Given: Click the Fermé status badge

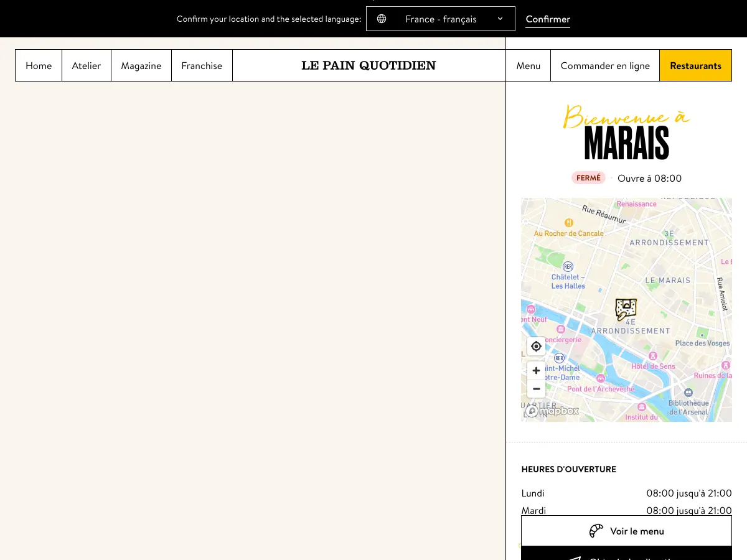Looking at the screenshot, I should (x=588, y=178).
